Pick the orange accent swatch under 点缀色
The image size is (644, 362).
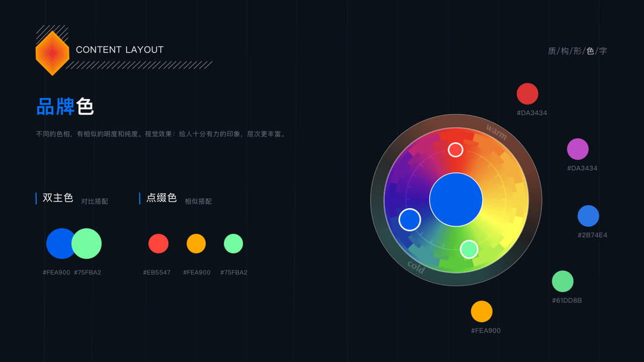tap(196, 243)
